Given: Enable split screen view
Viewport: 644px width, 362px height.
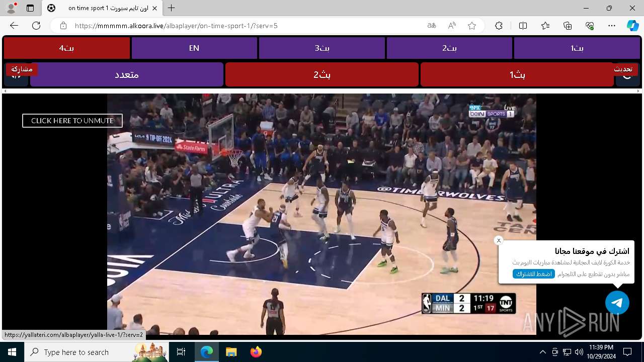Looking at the screenshot, I should tap(523, 26).
